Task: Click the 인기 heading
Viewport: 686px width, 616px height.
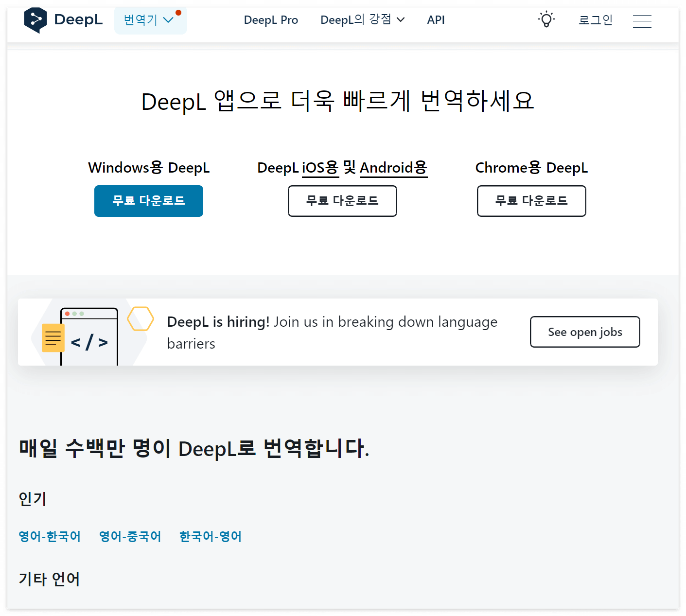Action: (33, 499)
